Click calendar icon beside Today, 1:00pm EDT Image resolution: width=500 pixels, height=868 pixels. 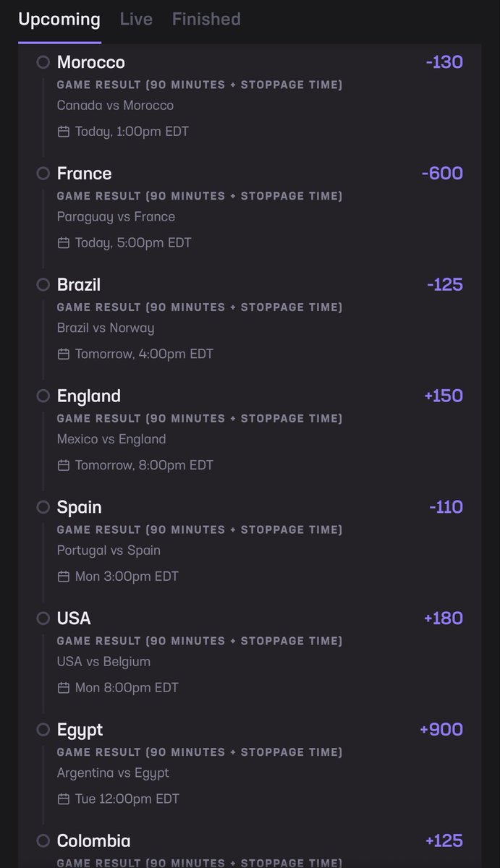[64, 132]
